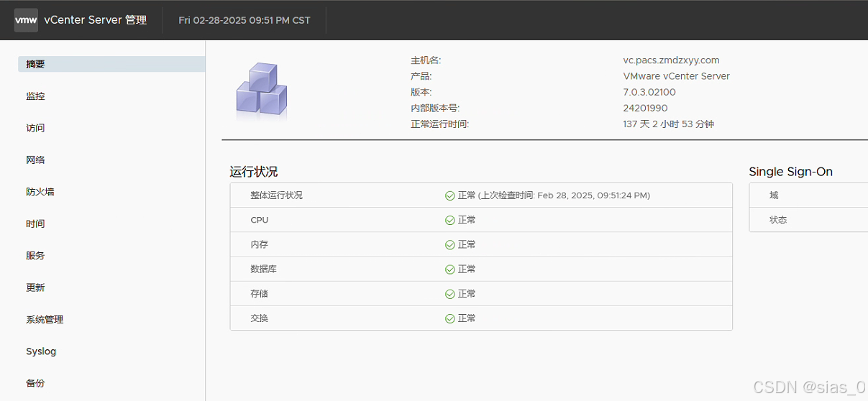Select 防火墙 in the sidebar
Image resolution: width=868 pixels, height=401 pixels.
coord(40,192)
